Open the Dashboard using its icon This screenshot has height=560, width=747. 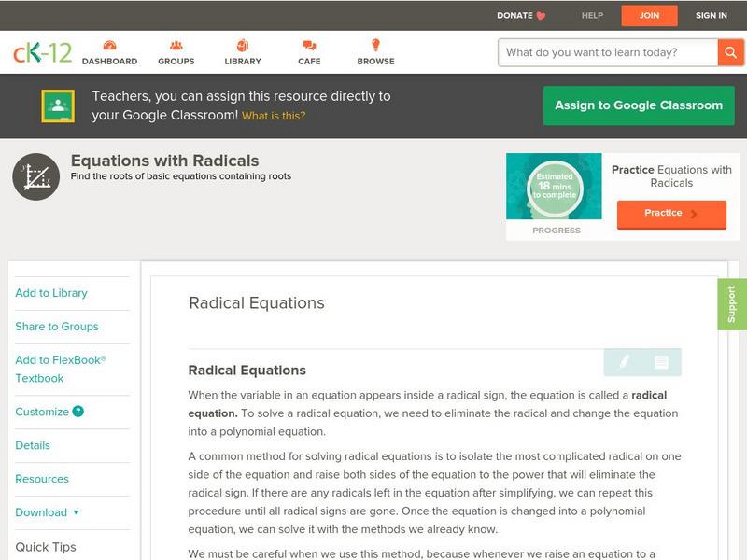(111, 43)
